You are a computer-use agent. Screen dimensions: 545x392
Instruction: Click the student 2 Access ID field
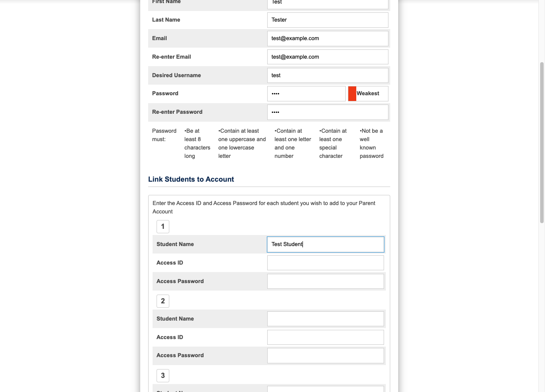325,337
